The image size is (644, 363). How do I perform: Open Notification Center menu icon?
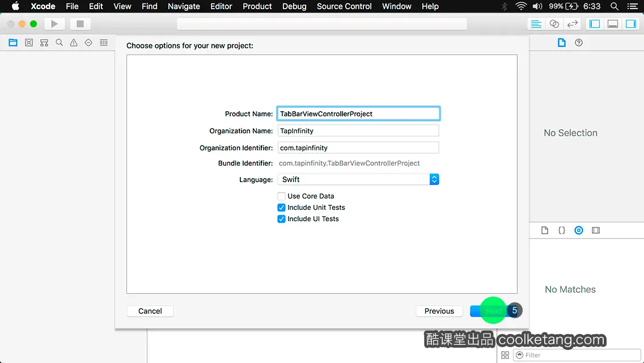click(x=633, y=6)
